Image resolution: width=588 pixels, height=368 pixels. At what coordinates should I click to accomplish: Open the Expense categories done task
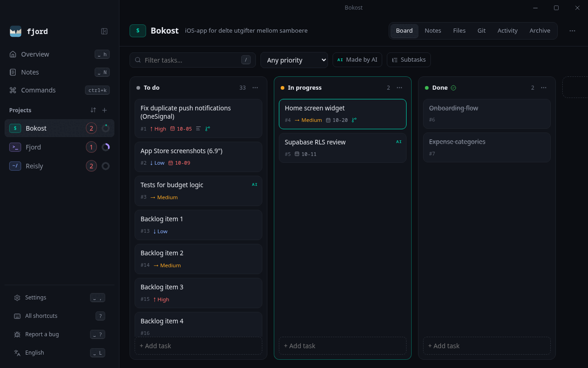(487, 148)
